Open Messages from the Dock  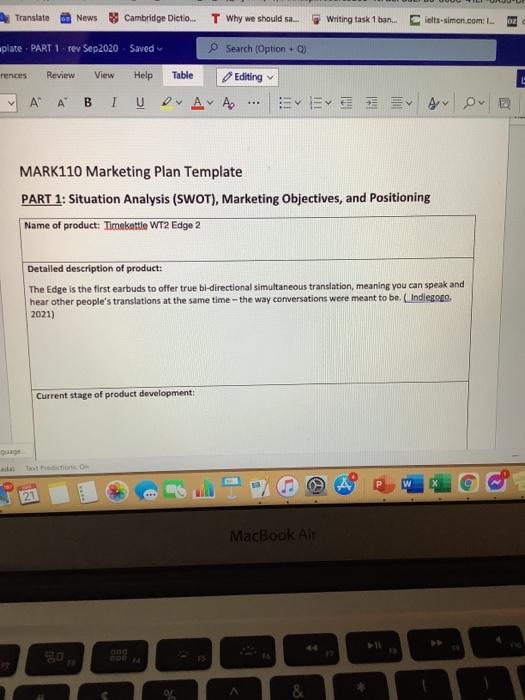point(146,491)
